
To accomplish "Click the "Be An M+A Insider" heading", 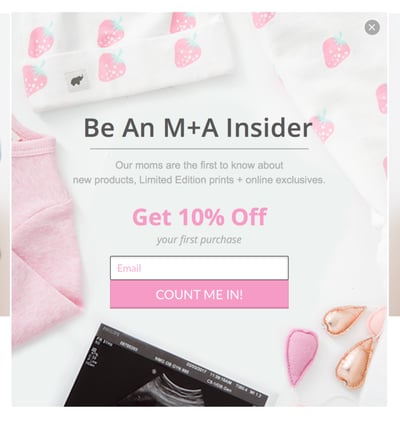I will 198,128.
